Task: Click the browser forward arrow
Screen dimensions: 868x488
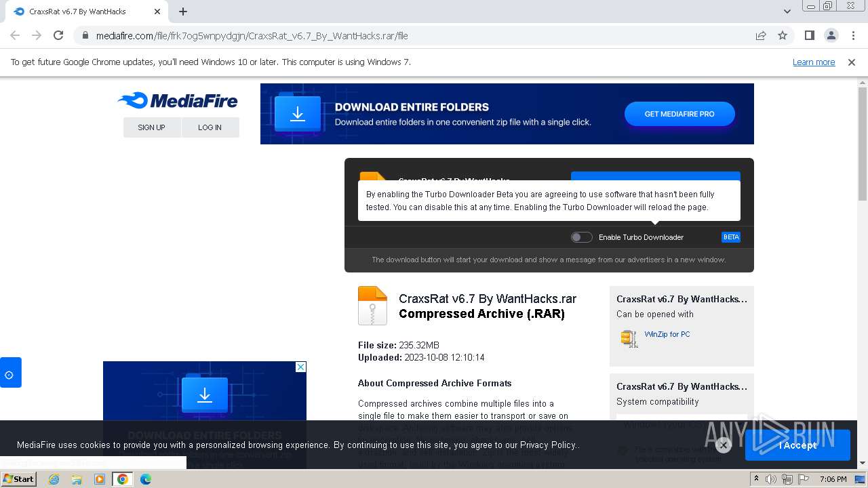Action: (x=37, y=36)
